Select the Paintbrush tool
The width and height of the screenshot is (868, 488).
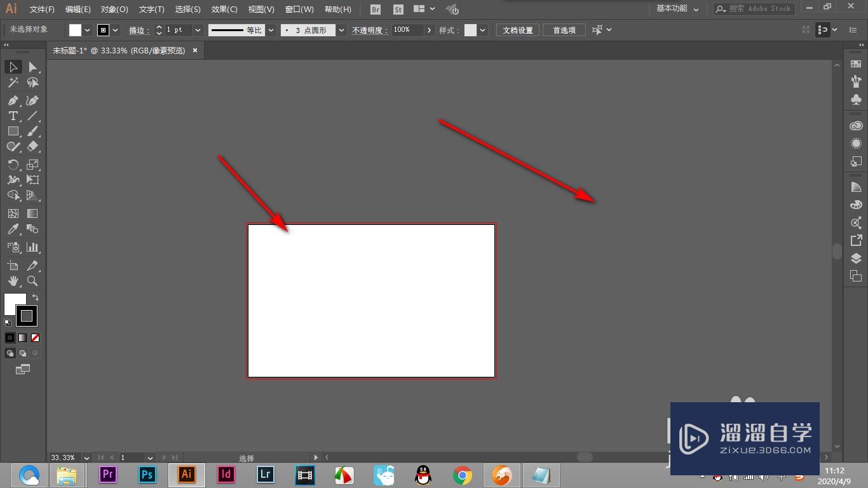[x=32, y=131]
